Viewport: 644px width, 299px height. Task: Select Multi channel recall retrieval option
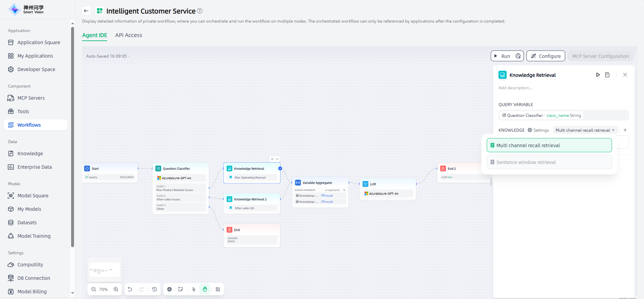click(x=549, y=145)
